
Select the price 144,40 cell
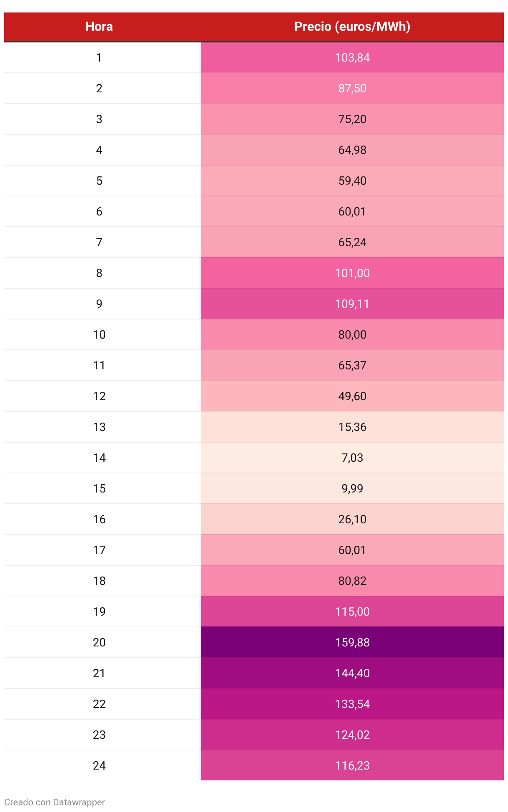click(352, 673)
